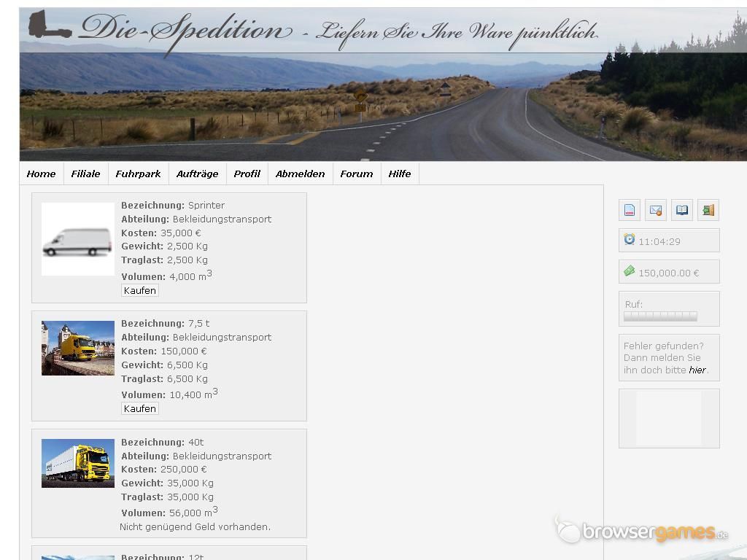The image size is (747, 560).
Task: Click the 'Volumen: 4,000 m3' text
Action: coord(167,276)
